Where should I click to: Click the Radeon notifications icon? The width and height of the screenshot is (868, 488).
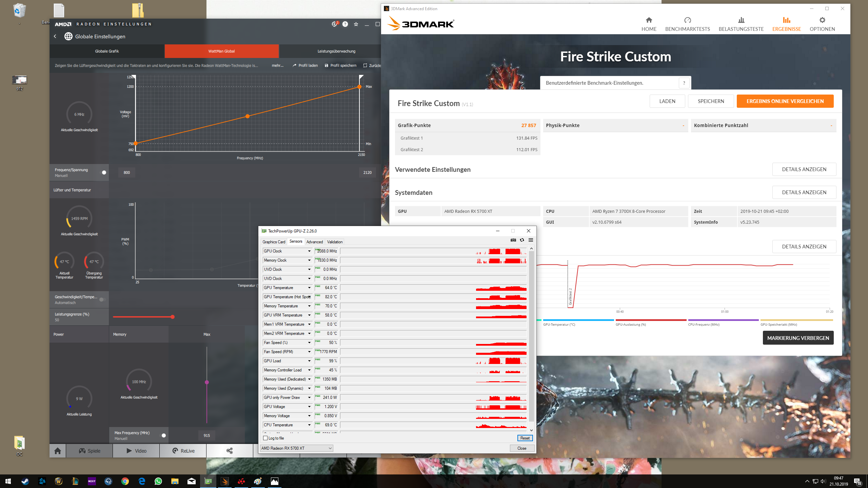(x=335, y=24)
